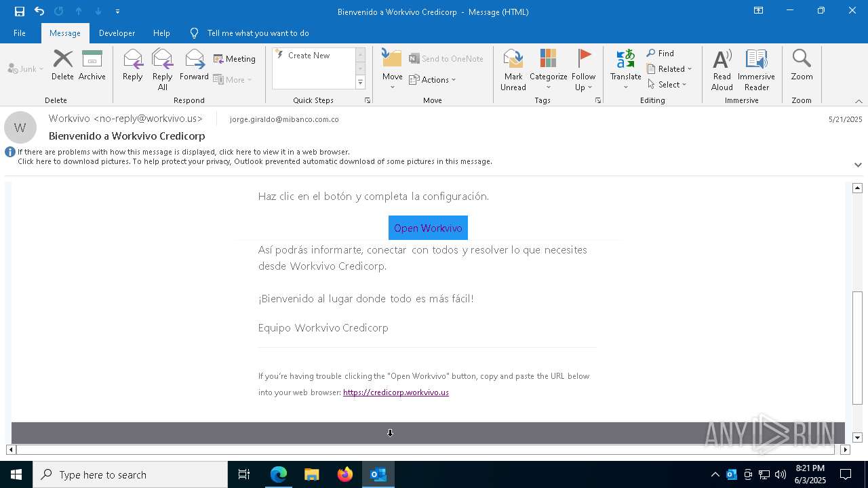This screenshot has height=488, width=868.
Task: Click the horizontal scrollbar left arrow
Action: point(11,449)
